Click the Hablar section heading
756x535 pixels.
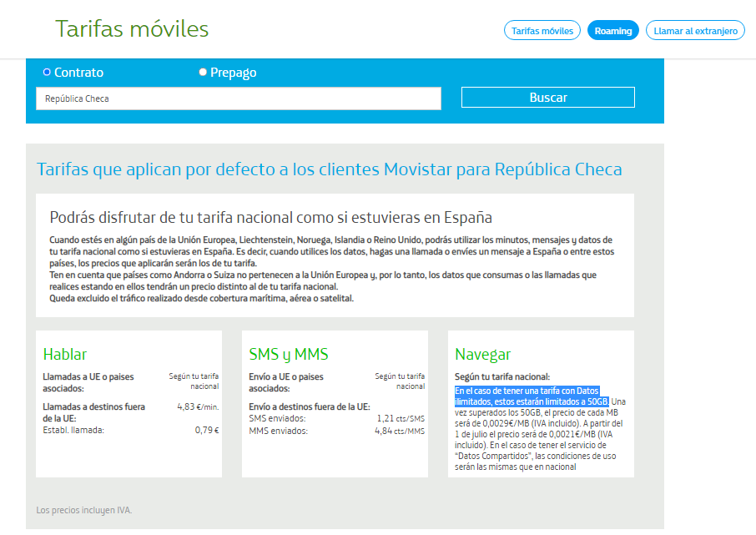(x=65, y=354)
